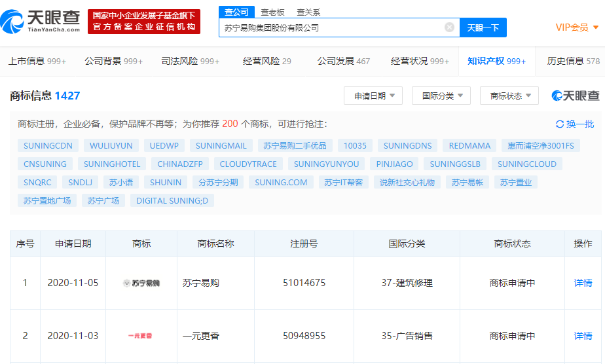Open the 苏宁易购 trademark image thumbnail

point(141,283)
